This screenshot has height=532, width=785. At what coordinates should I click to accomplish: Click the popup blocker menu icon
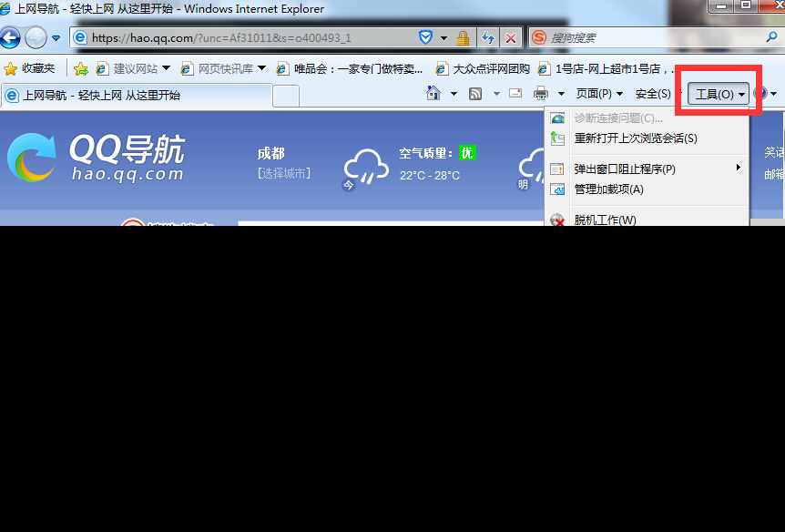tap(557, 169)
